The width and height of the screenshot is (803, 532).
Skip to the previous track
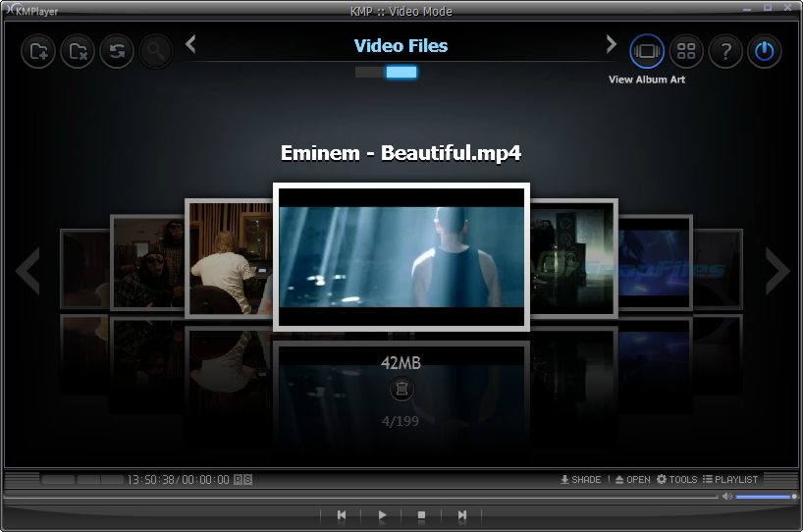click(x=342, y=515)
